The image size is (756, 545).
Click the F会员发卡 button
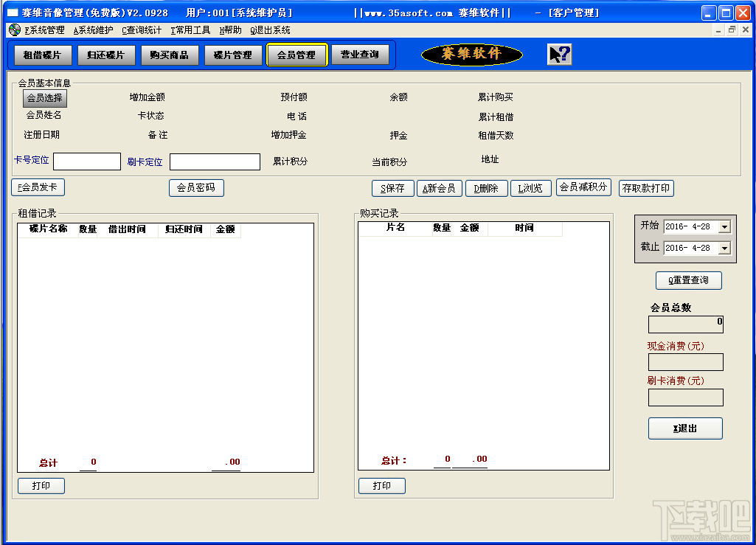point(38,187)
